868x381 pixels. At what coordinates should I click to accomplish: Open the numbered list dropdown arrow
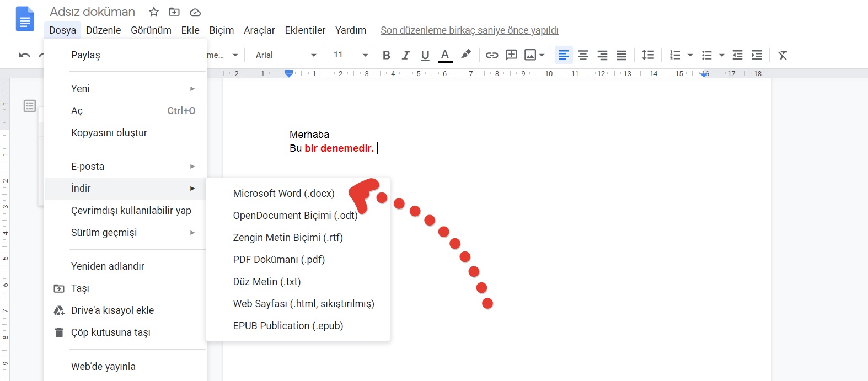690,55
